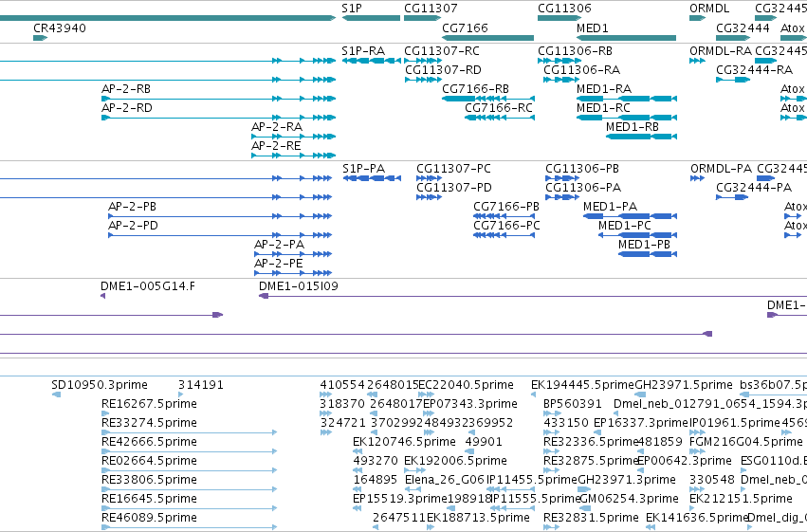The width and height of the screenshot is (807, 532).
Task: Select the Elena_26_G06 EST label
Action: pyautogui.click(x=445, y=480)
